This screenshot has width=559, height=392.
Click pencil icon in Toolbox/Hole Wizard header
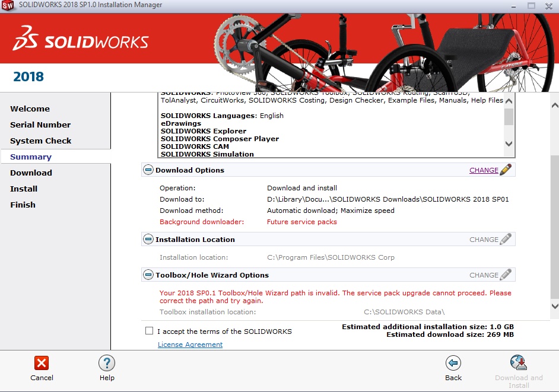(x=506, y=275)
